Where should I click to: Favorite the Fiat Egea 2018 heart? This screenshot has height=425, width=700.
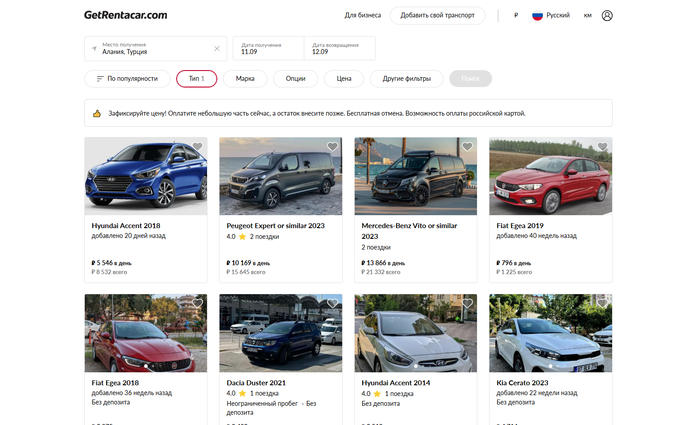197,304
